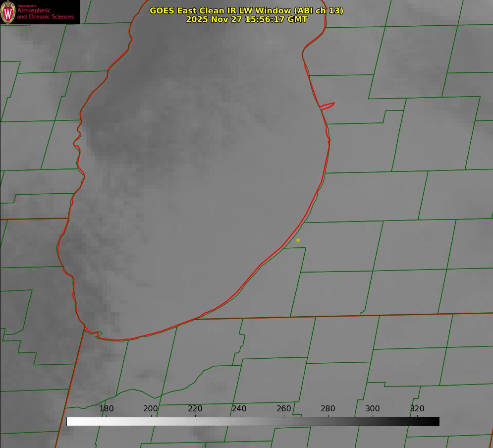Screen dimensions: 493x448
Task: Click the colorbar label "300"
Action: pyautogui.click(x=373, y=408)
